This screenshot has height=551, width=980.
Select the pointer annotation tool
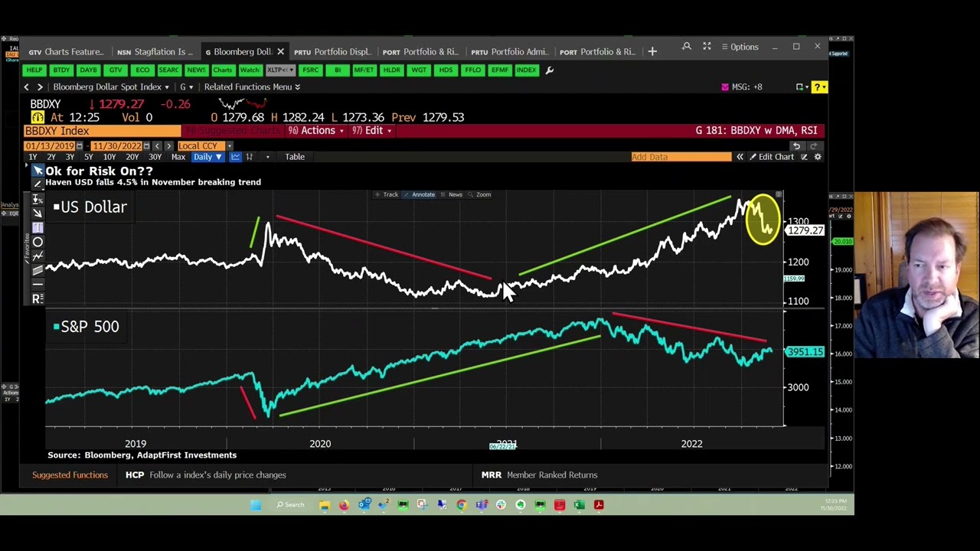click(38, 170)
